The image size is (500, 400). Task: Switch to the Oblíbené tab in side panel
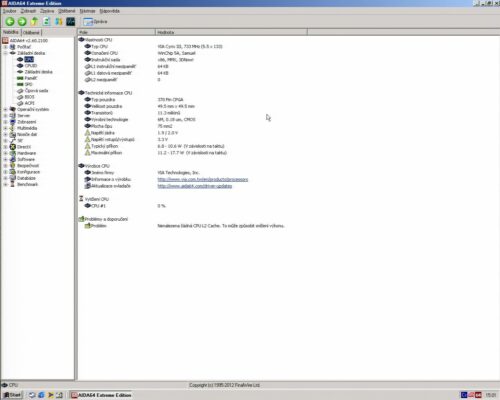(x=31, y=33)
